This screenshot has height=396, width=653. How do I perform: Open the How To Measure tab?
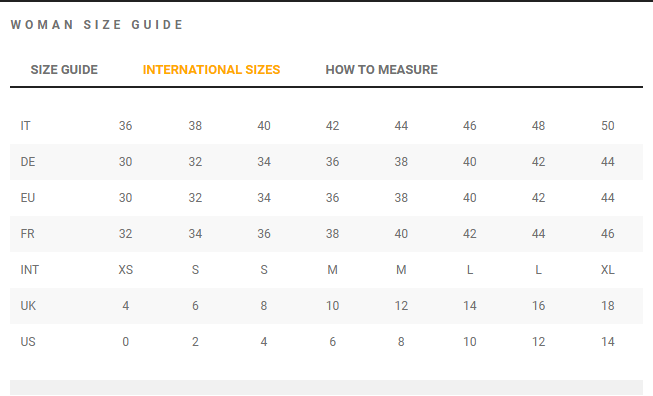pos(381,70)
